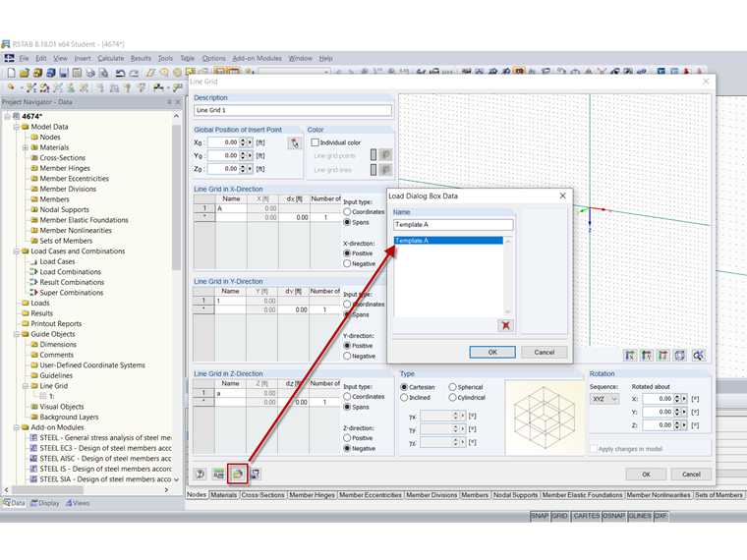
Task: Click the new node tool icon in second toolbar
Action: pos(11,87)
